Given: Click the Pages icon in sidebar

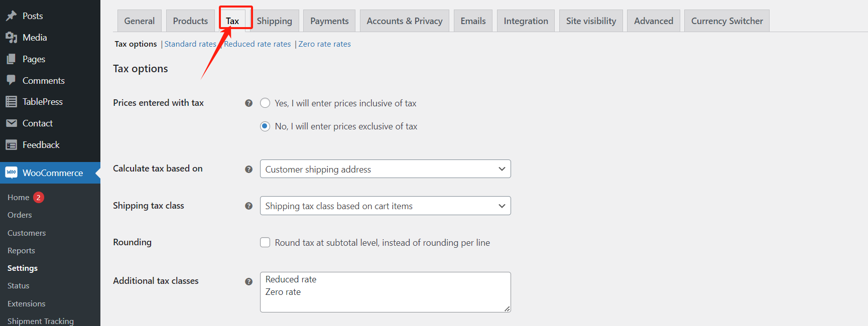Looking at the screenshot, I should 11,59.
